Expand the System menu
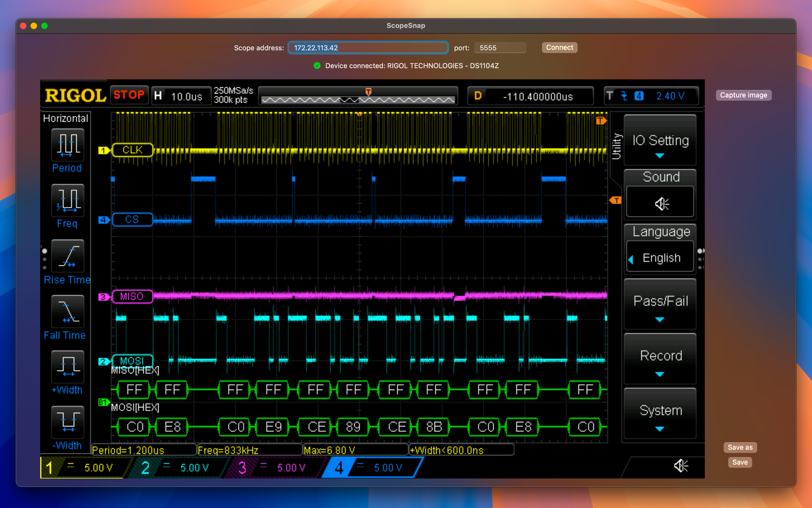This screenshot has width=812, height=508. click(x=660, y=414)
